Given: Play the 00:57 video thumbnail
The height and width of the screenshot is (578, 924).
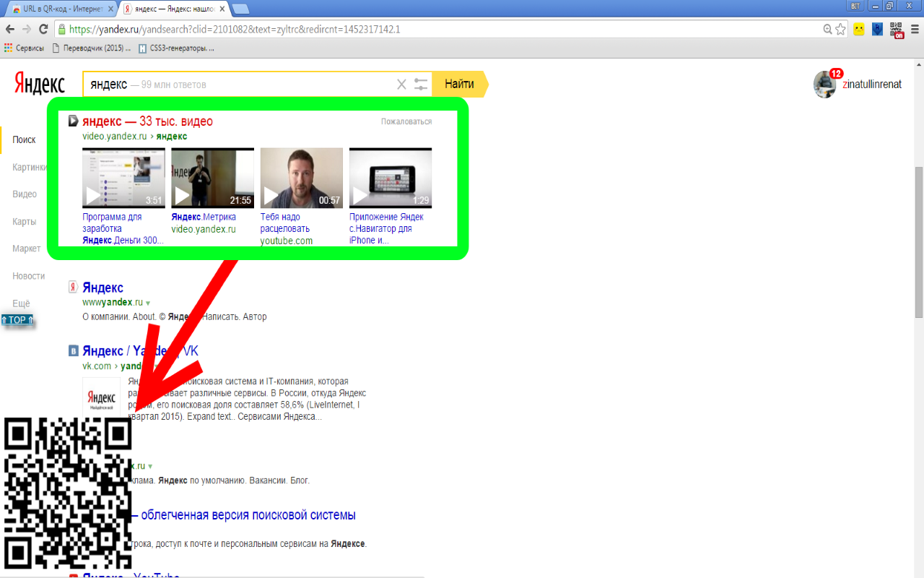Looking at the screenshot, I should click(302, 178).
